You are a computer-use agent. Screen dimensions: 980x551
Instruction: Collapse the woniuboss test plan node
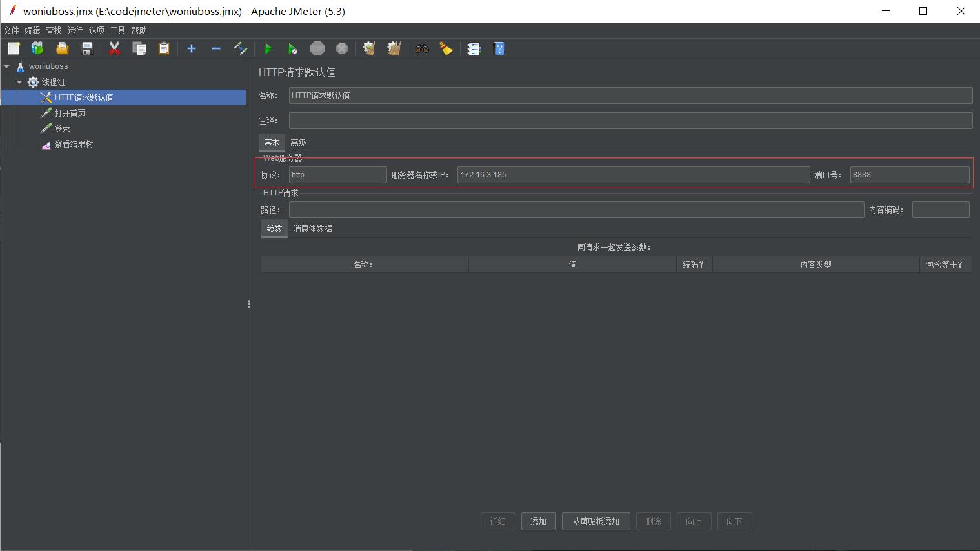6,66
